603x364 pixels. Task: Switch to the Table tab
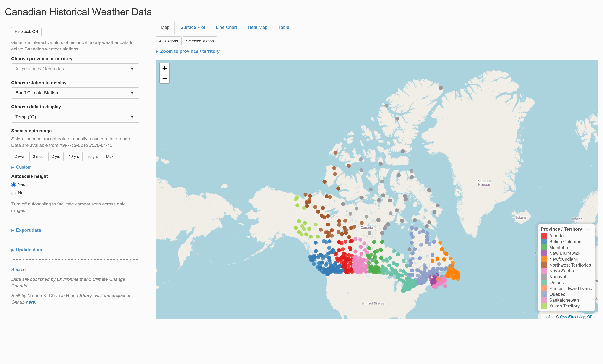[x=284, y=28]
